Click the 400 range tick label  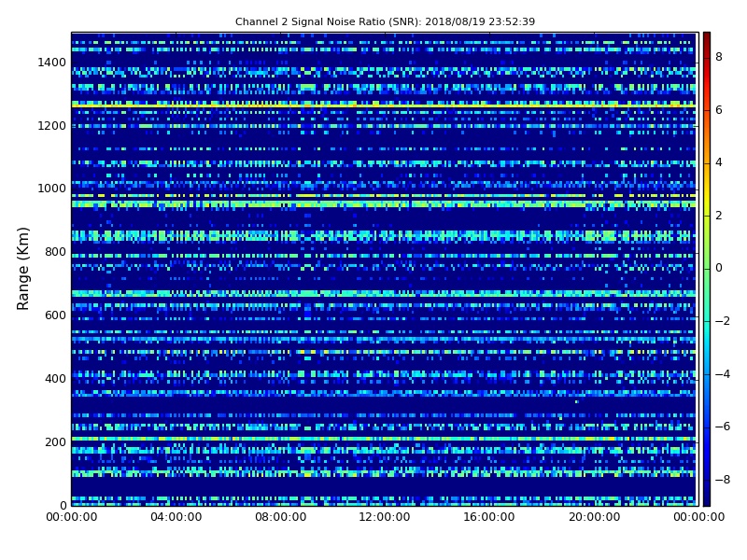point(55,379)
